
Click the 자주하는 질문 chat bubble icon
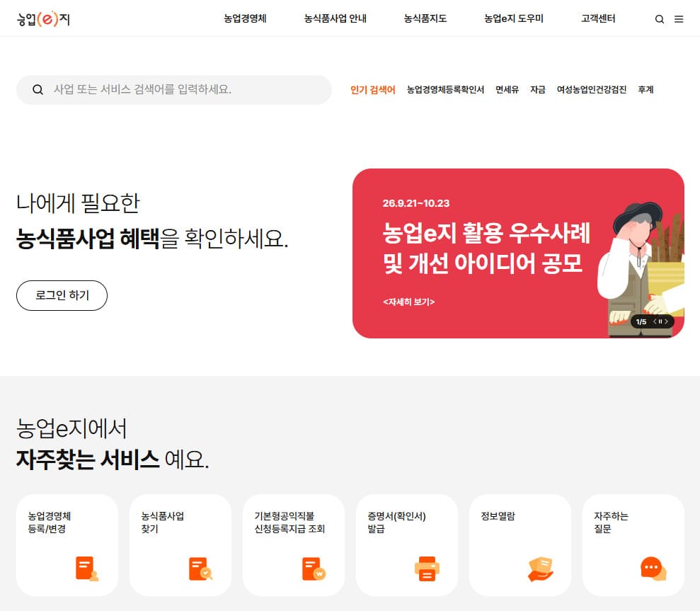click(653, 569)
